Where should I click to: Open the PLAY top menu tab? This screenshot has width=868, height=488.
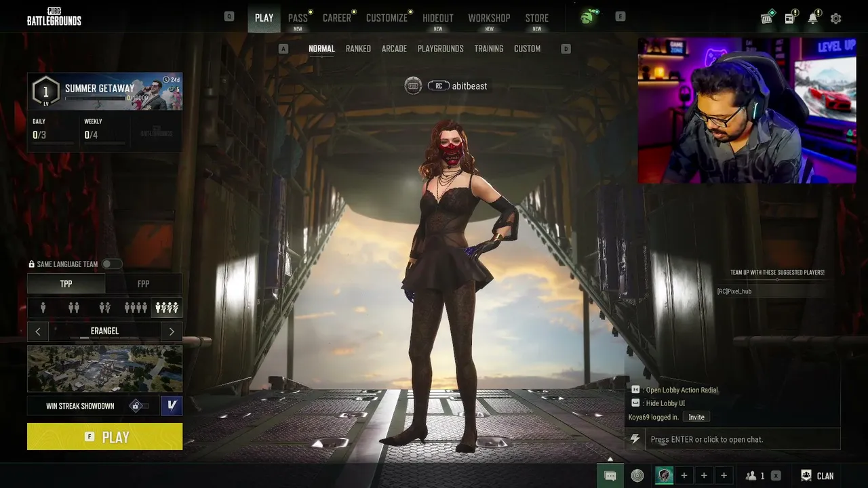[264, 18]
